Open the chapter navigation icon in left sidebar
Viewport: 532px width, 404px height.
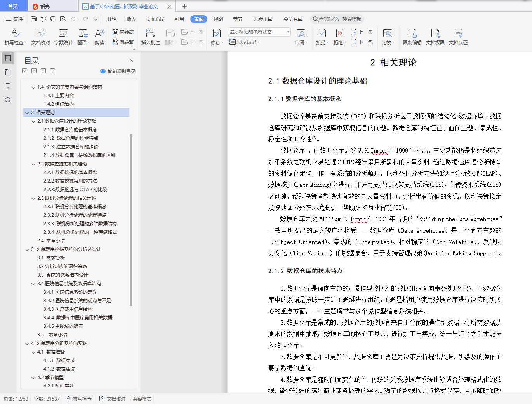[8, 72]
